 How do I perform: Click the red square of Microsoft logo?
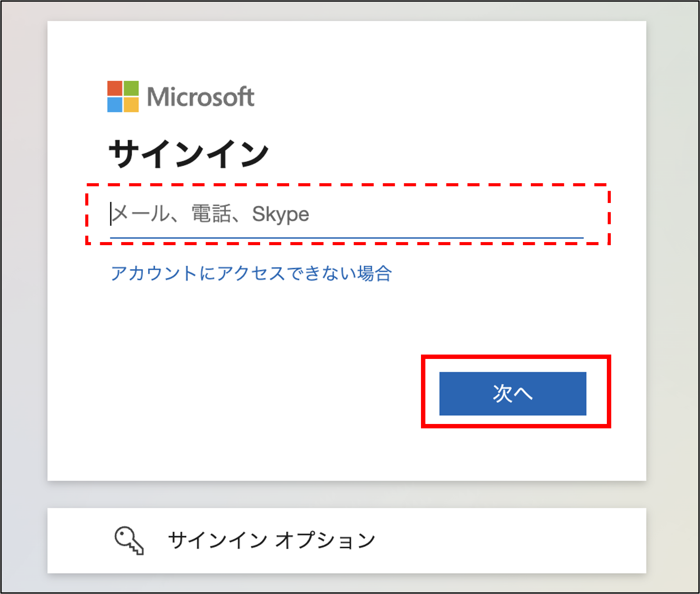click(x=115, y=88)
